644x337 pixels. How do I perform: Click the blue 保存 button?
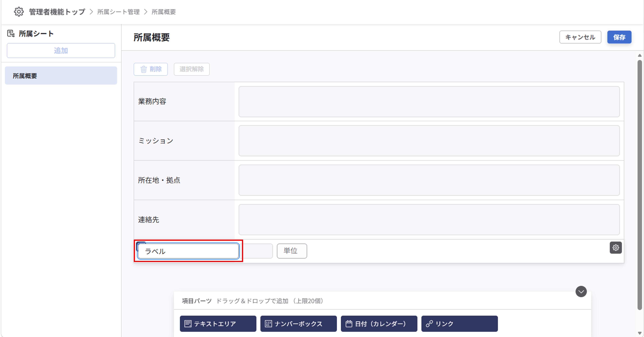[x=619, y=37]
